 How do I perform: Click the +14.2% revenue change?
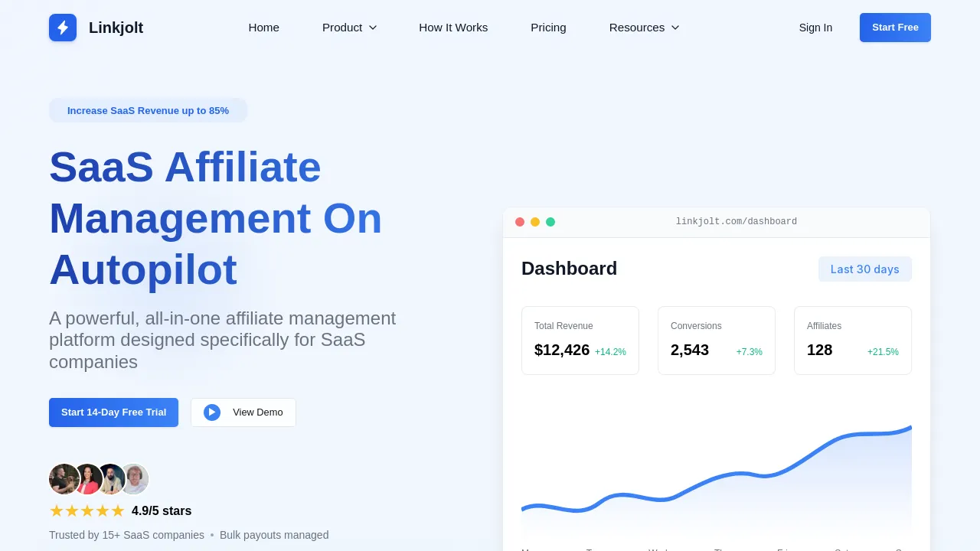pyautogui.click(x=610, y=352)
